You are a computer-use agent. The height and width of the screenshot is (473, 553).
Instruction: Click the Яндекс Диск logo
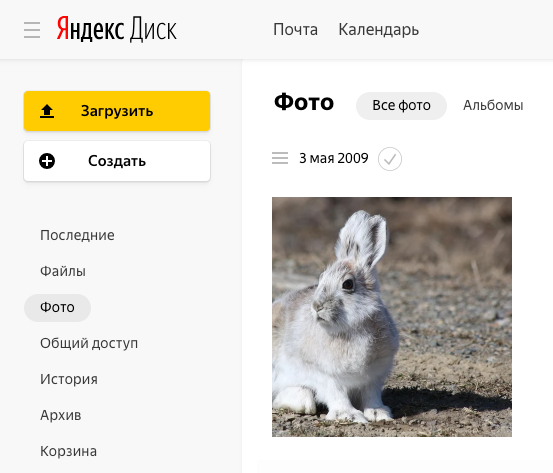116,29
